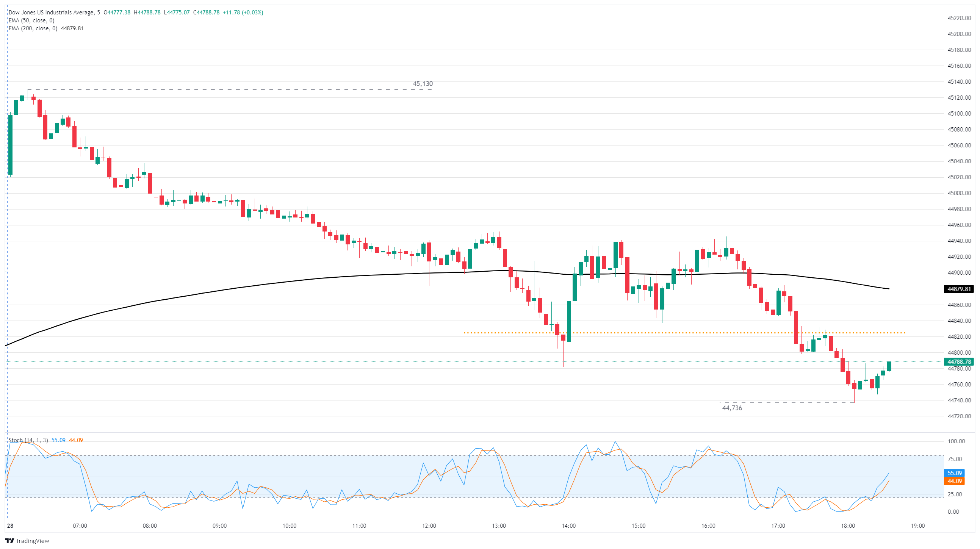Screen dimensions: 980x549
Task: Click the TradingView logo icon
Action: pyautogui.click(x=9, y=541)
